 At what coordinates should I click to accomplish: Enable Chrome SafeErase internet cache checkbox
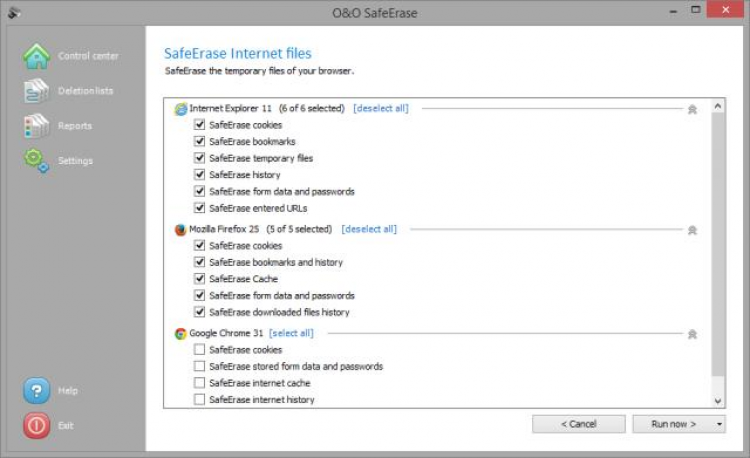coord(200,383)
